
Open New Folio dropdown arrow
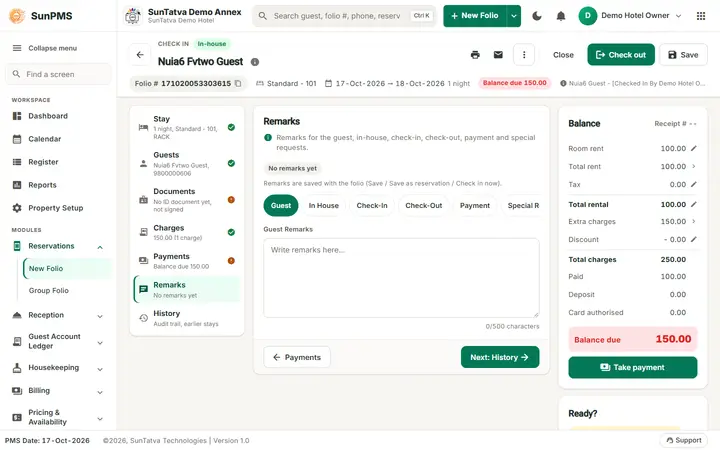pos(514,16)
